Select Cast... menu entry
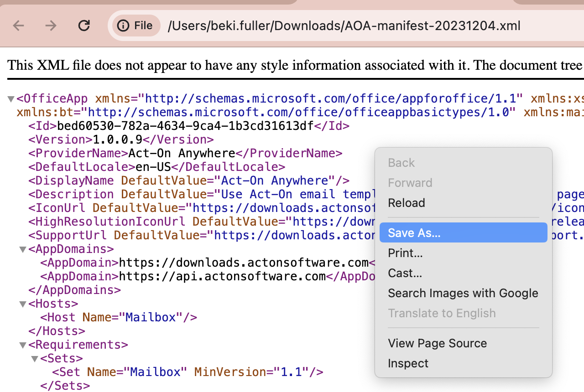 pyautogui.click(x=405, y=273)
